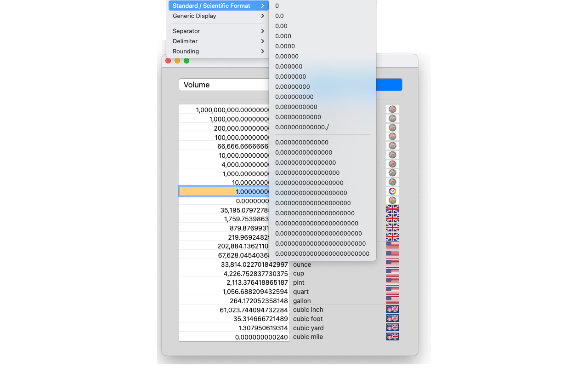The height and width of the screenshot is (368, 588).
Task: Expand the Separator submenu arrow
Action: pos(262,31)
